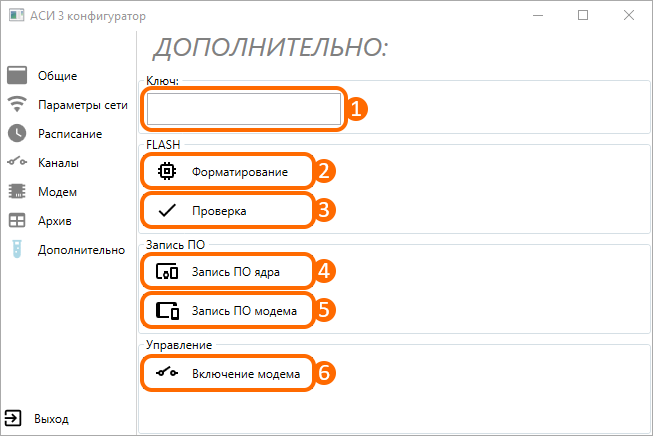Image resolution: width=653 pixels, height=436 pixels.
Task: Click the Общие window icon in sidebar
Action: [x=17, y=75]
